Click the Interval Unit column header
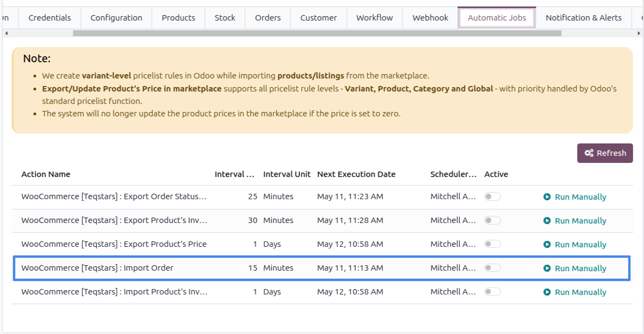This screenshot has height=334, width=644. (287, 174)
